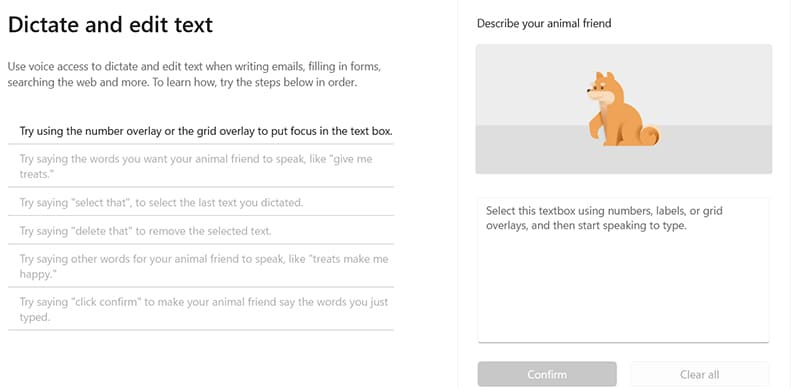Screen dimensions: 800x388
Task: Click the sitting Shiba dog illustration
Action: 623,109
